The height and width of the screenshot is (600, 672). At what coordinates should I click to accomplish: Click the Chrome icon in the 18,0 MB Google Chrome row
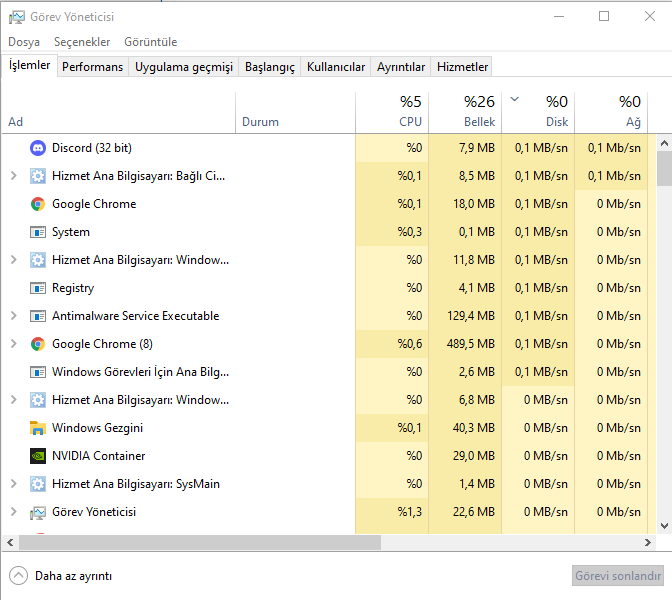(x=38, y=204)
